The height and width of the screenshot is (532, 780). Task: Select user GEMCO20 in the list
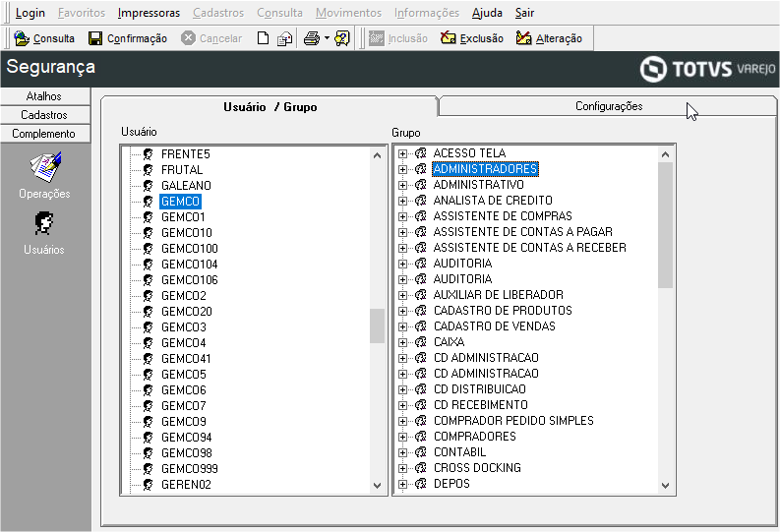click(187, 312)
